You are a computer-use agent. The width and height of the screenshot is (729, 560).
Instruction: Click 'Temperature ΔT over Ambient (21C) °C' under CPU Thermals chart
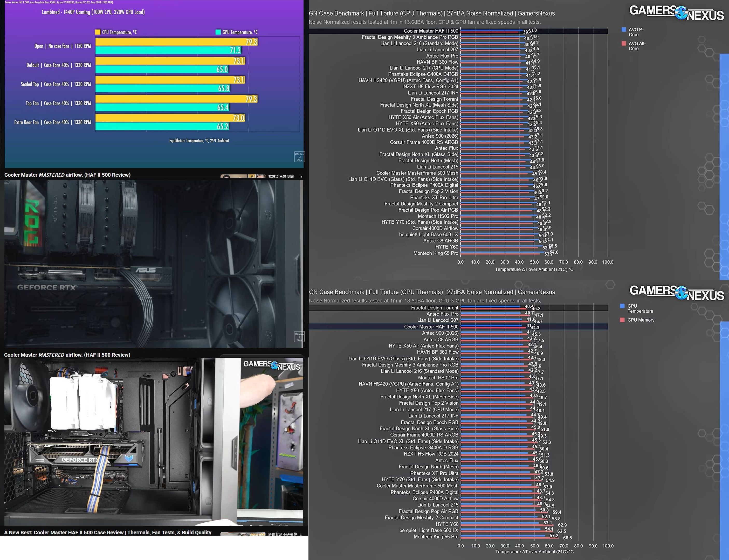click(x=534, y=269)
